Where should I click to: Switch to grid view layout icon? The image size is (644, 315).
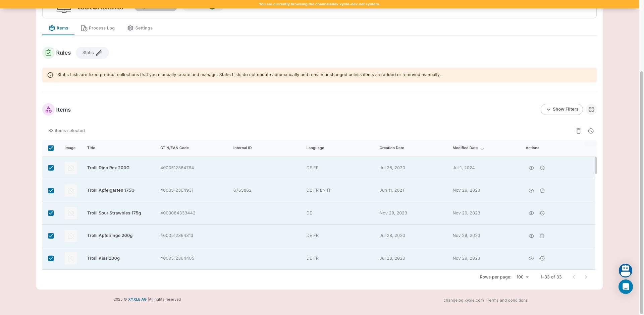pos(591,110)
